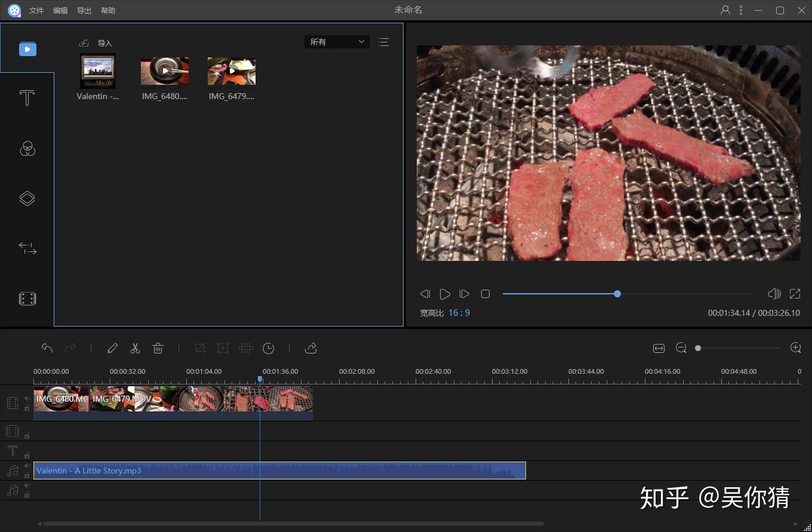Split clip with the scissors tool
Viewport: 812px width, 532px height.
pyautogui.click(x=135, y=348)
